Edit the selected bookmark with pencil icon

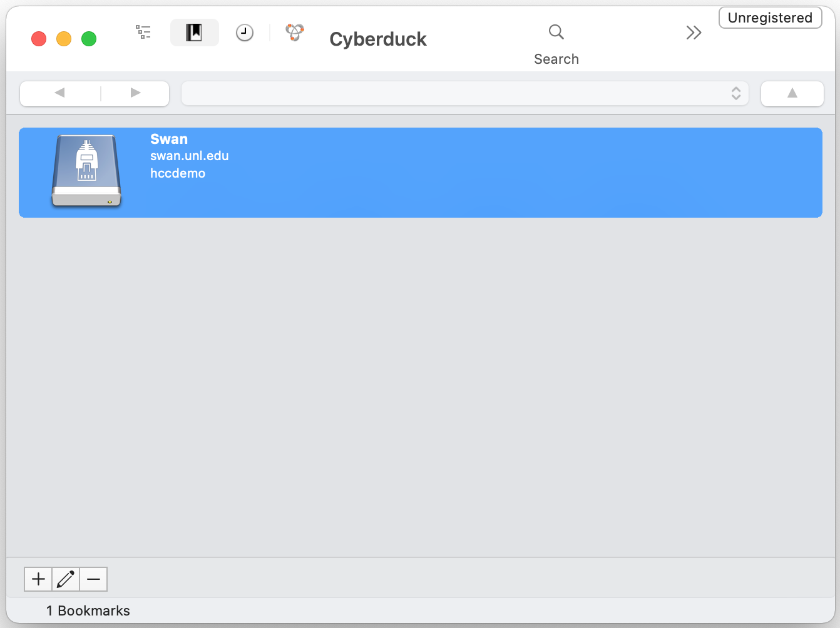click(x=66, y=579)
